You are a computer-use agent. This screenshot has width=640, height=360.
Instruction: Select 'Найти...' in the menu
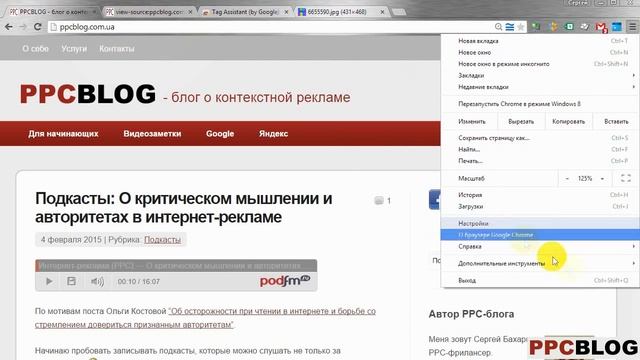click(x=540, y=149)
